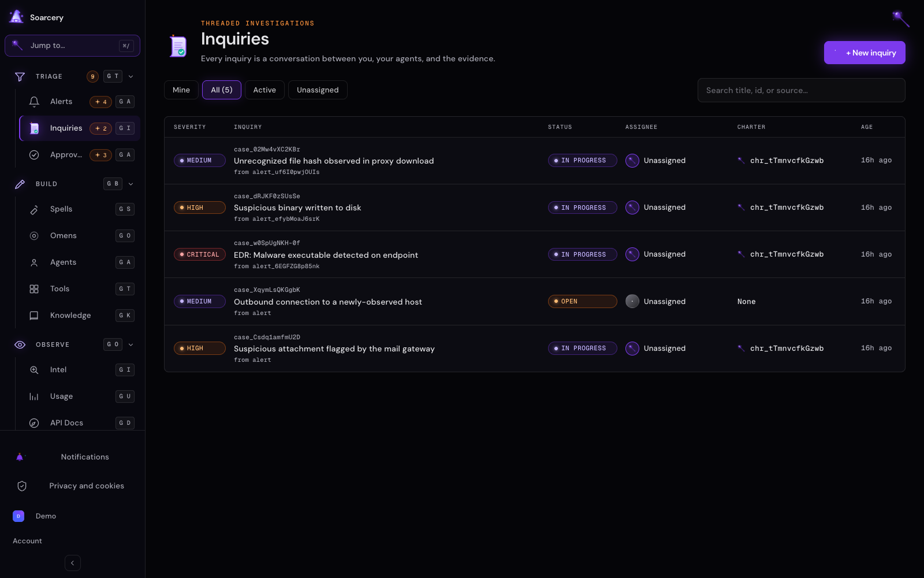Click the Soarcery wizard hat logo

17,17
